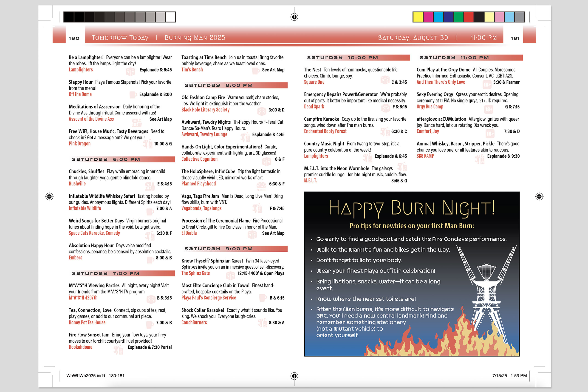Click the cup icon beside Off the Dome

point(133,95)
